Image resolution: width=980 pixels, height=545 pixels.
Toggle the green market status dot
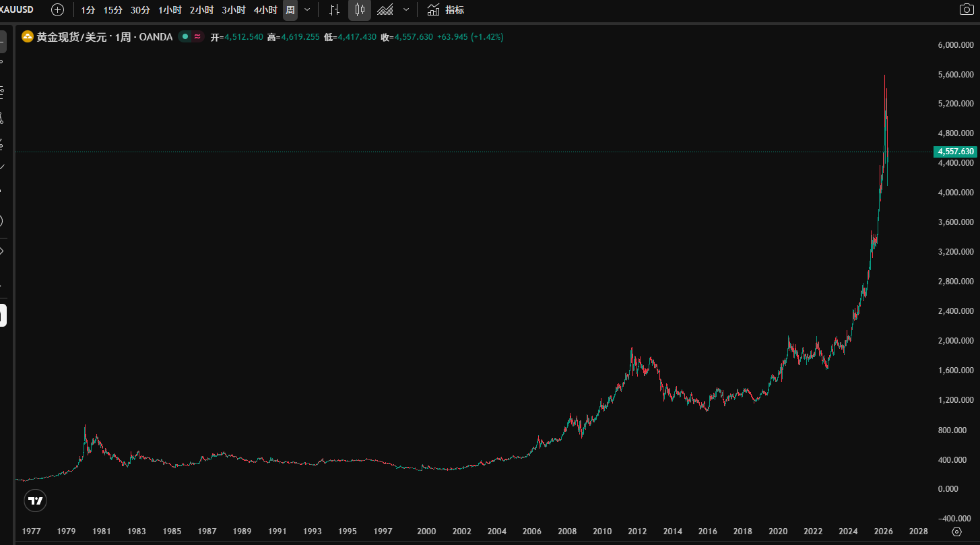[185, 37]
